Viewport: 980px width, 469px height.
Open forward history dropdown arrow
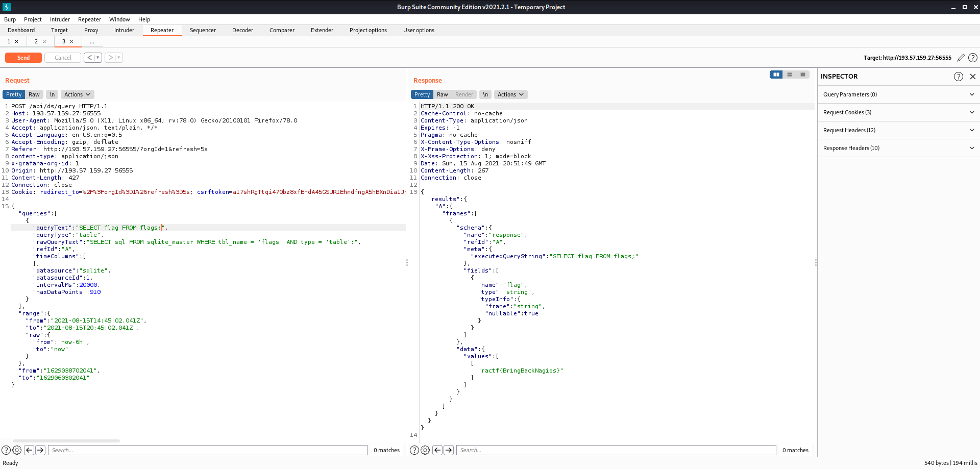point(119,58)
